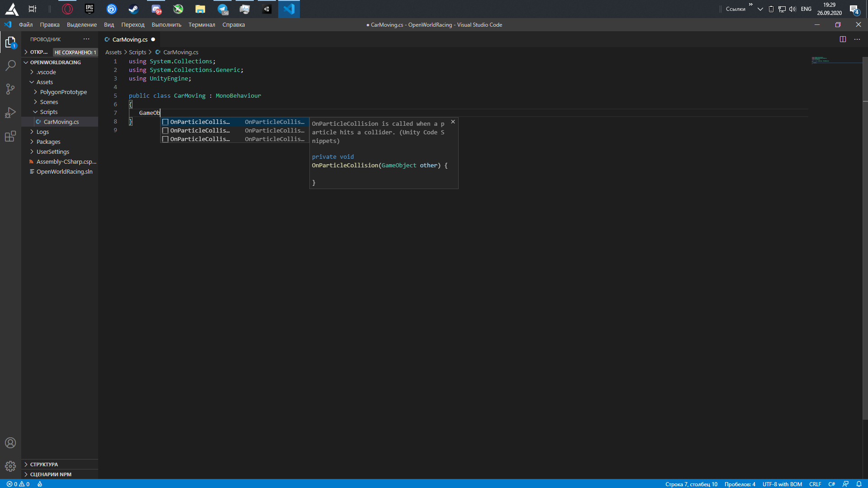Open the Терминал menu
The height and width of the screenshot is (488, 868).
pyautogui.click(x=202, y=25)
